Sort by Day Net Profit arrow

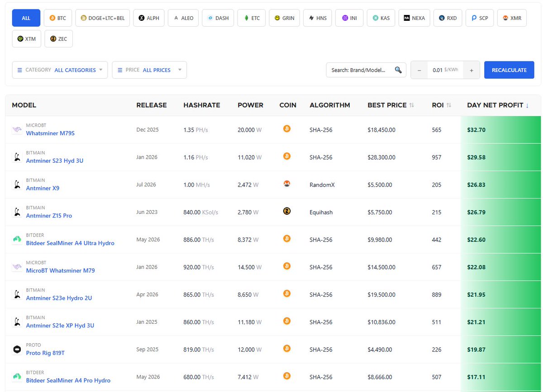point(527,105)
